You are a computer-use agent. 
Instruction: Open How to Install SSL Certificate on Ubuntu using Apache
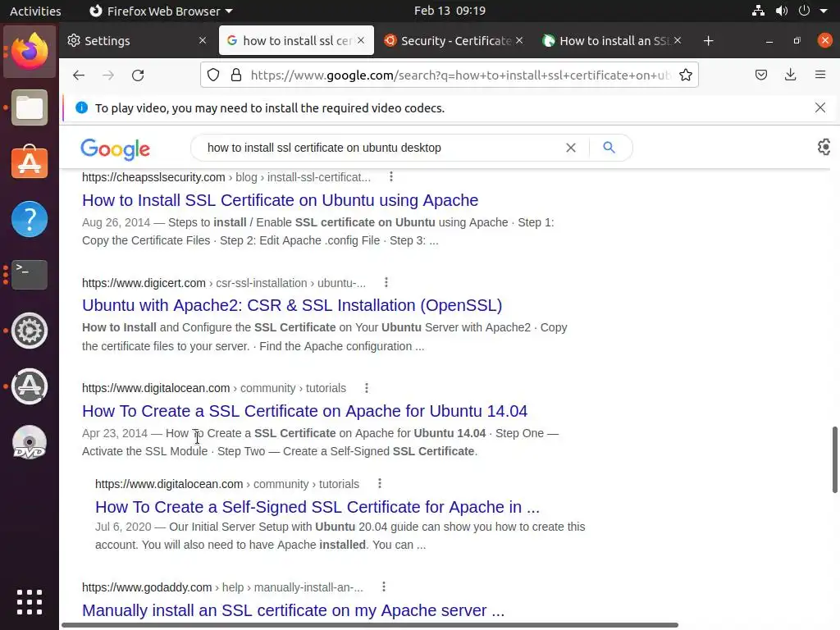point(281,200)
